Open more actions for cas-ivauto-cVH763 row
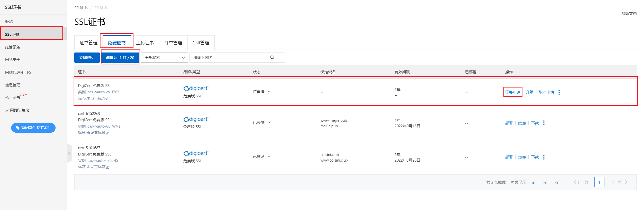The height and width of the screenshot is (210, 644). point(559,92)
